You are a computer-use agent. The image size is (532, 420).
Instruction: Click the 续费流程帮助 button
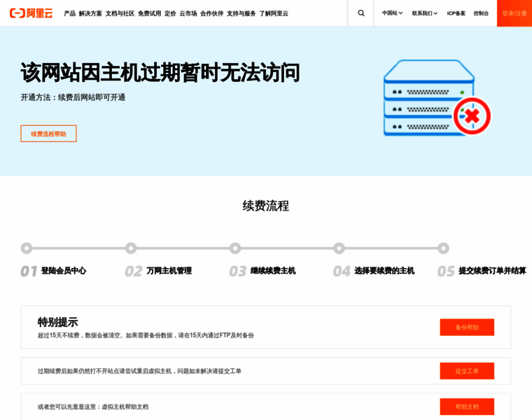tap(48, 134)
